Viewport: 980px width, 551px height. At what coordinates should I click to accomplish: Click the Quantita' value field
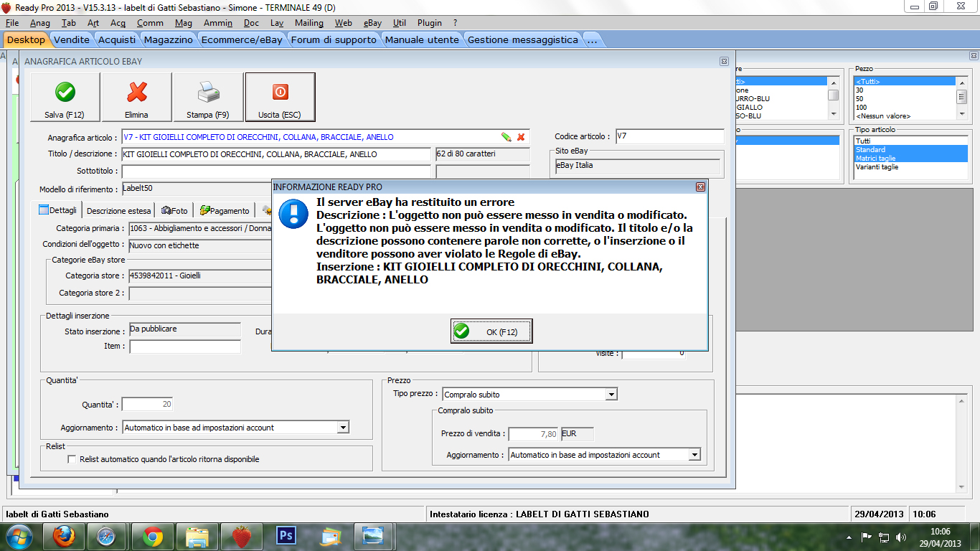[147, 405]
